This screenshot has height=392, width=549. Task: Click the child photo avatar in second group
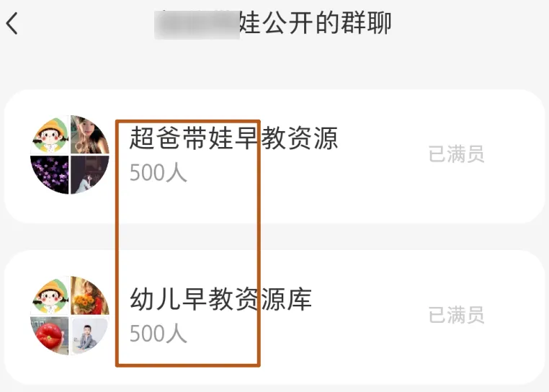click(x=90, y=336)
